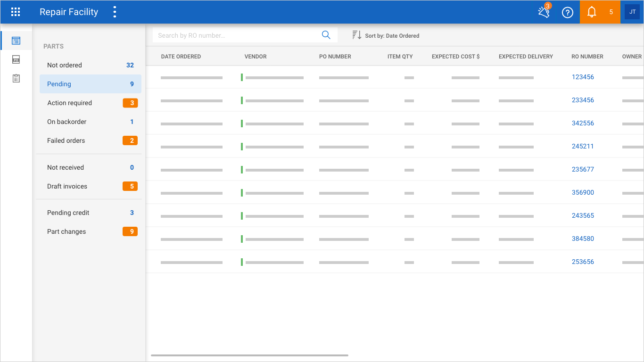This screenshot has width=644, height=362.
Task: Select Action required filter
Action: (91, 103)
